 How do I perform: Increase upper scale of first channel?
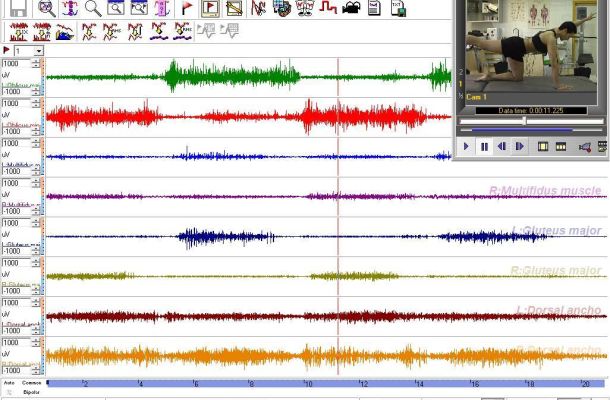37,62
